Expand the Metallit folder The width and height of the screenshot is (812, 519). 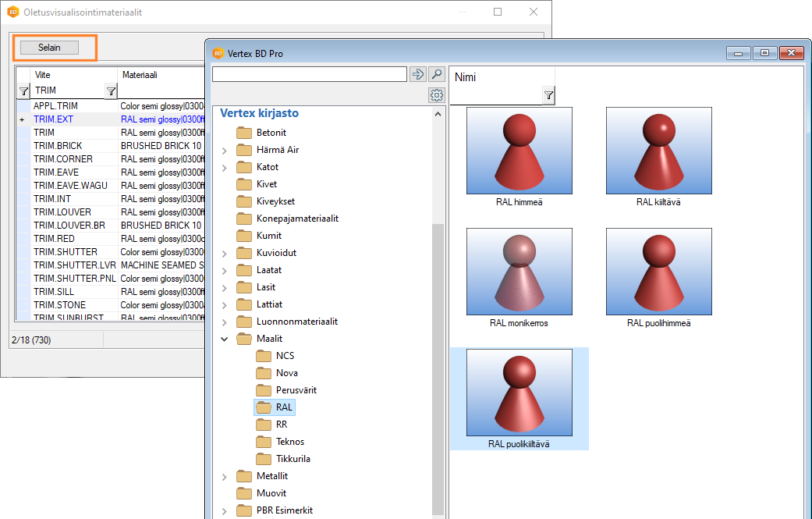point(225,476)
